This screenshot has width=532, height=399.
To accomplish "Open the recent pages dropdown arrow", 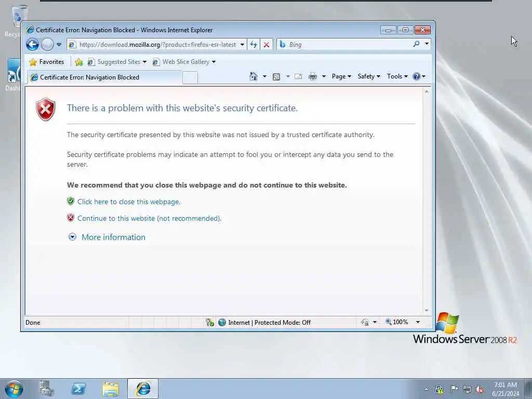I will (x=59, y=45).
